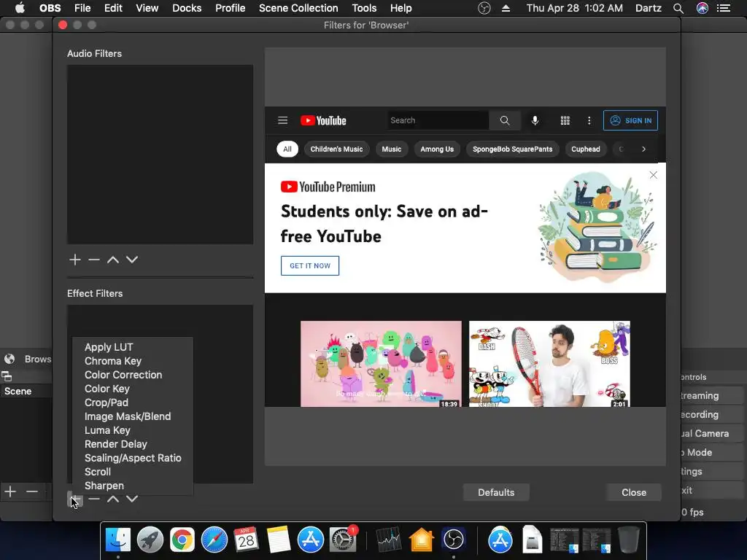Click the YouTube logo in preview

click(x=323, y=120)
